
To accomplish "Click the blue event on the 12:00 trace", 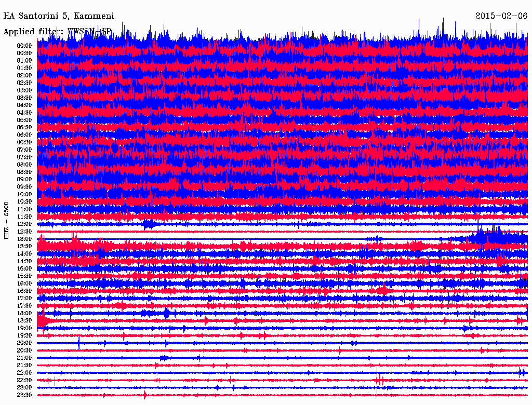I will (148, 224).
